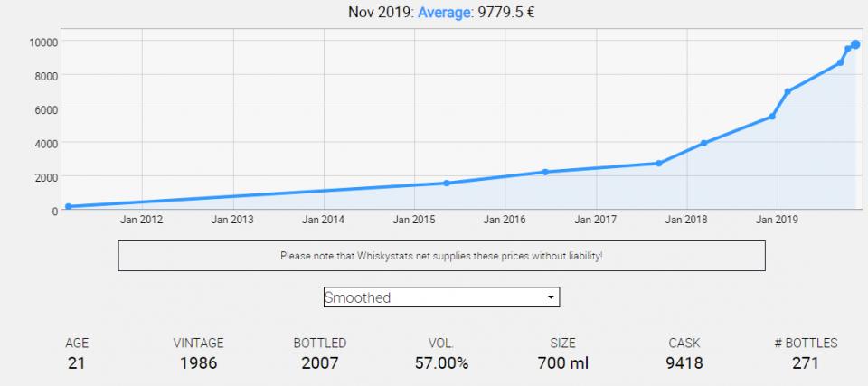Click the arrow on the Smoothed selector
This screenshot has height=386, width=868.
tap(550, 297)
